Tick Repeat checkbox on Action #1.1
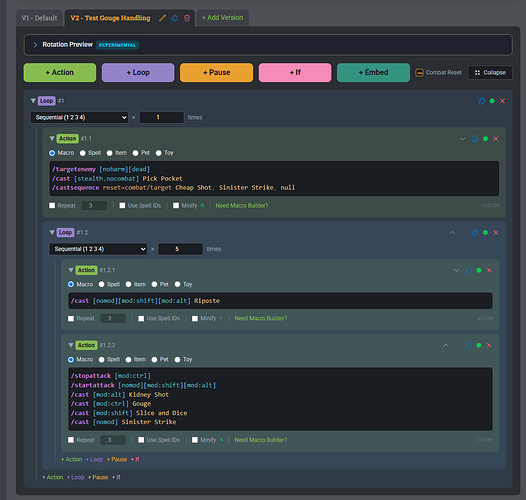 click(52, 206)
